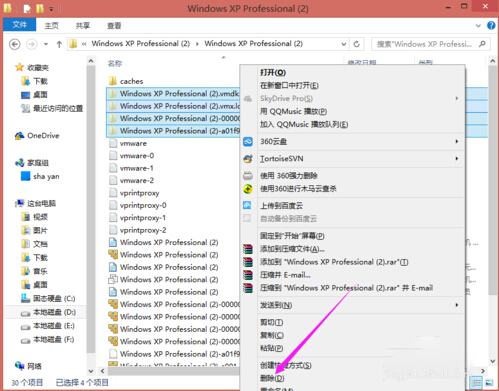Image resolution: width=499 pixels, height=391 pixels.
Task: Open Explorer help question mark
Action: coord(491,25)
